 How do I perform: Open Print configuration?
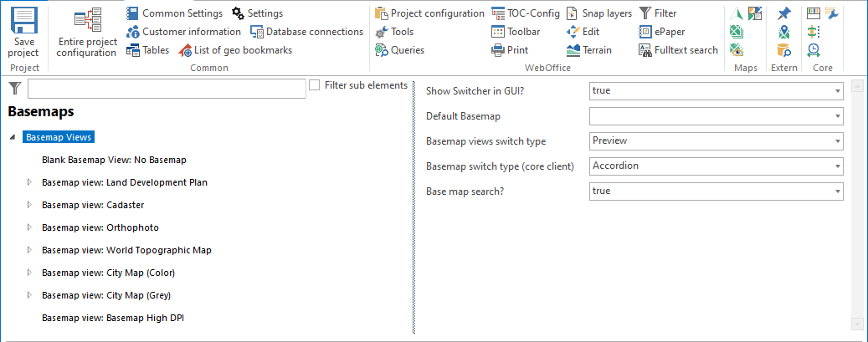pos(510,50)
